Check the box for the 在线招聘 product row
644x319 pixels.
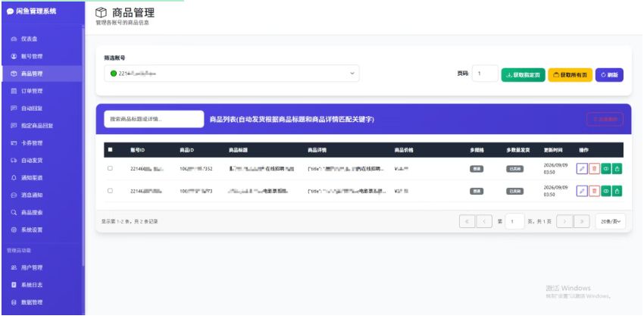pyautogui.click(x=110, y=168)
